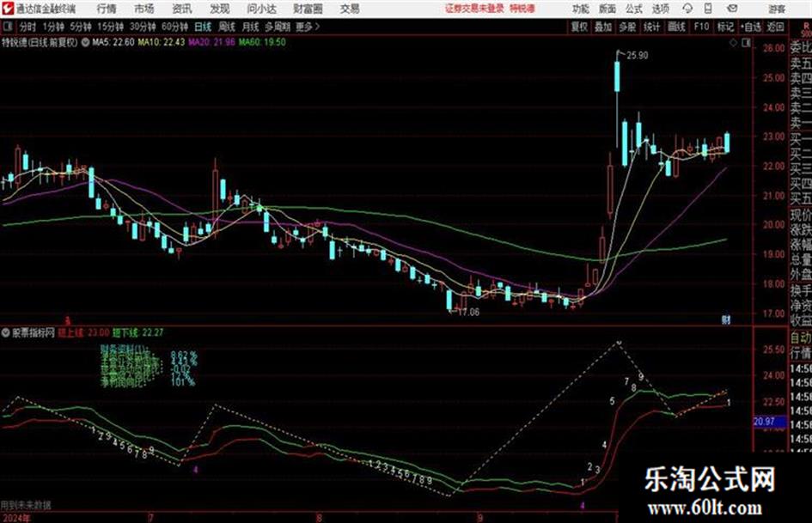The image size is (812, 523).
Task: Click the 统计 toolbar button
Action: click(x=652, y=27)
